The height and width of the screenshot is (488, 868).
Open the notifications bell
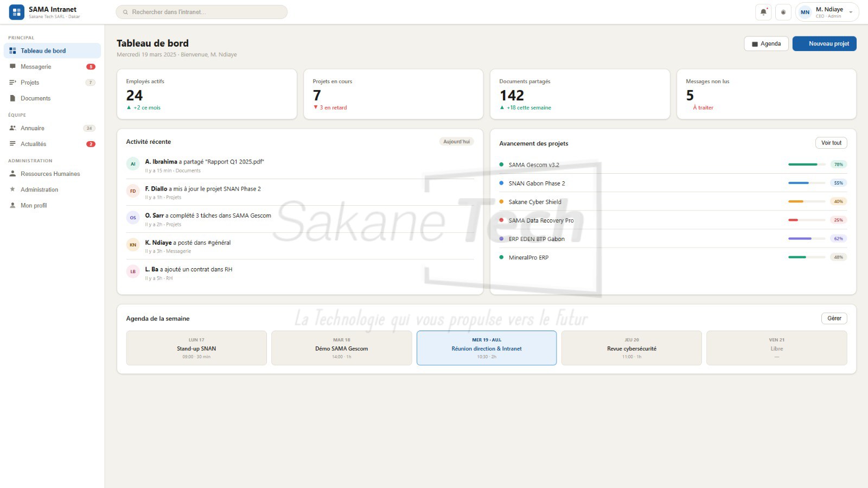pyautogui.click(x=763, y=12)
